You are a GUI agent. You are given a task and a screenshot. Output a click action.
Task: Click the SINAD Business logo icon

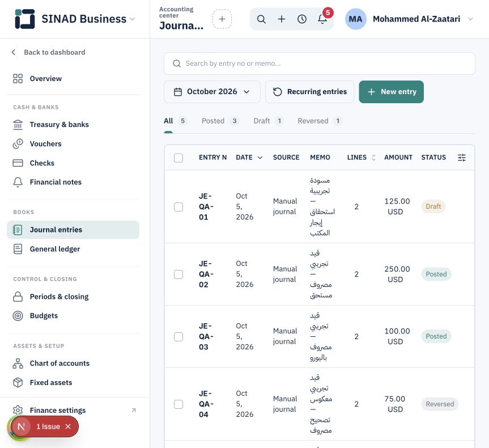tap(24, 19)
